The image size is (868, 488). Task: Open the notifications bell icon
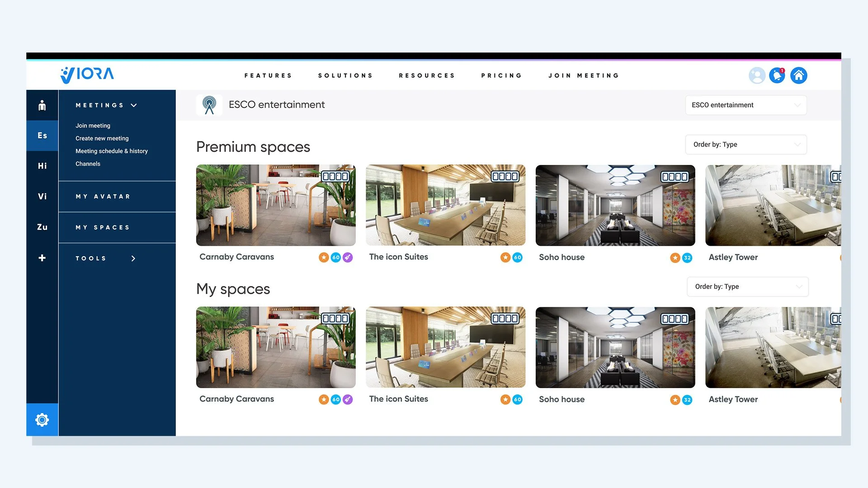[778, 75]
